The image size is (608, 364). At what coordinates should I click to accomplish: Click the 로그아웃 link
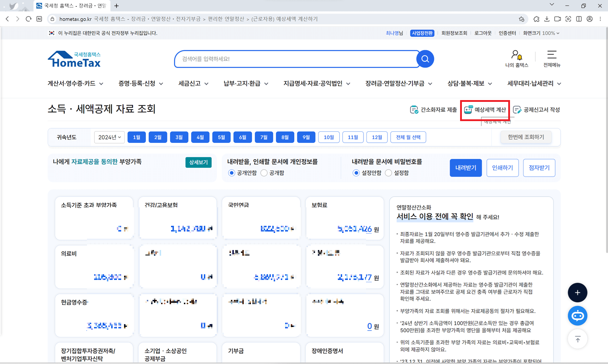pyautogui.click(x=483, y=33)
